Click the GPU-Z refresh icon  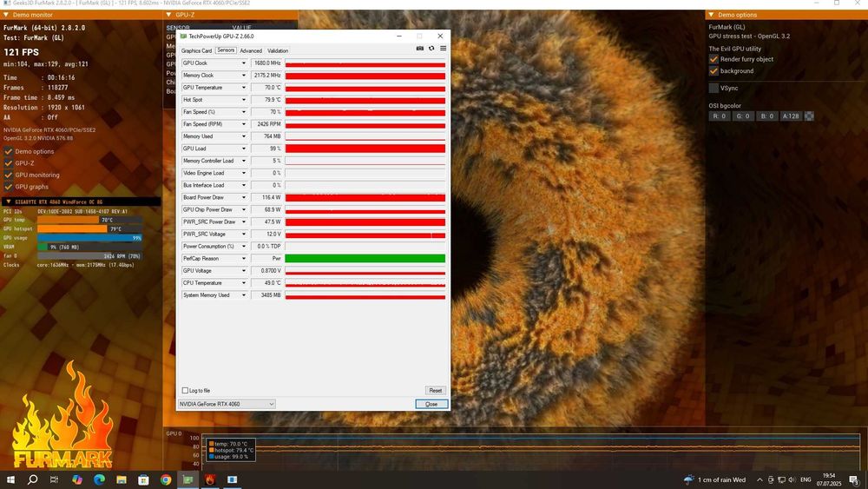click(431, 49)
